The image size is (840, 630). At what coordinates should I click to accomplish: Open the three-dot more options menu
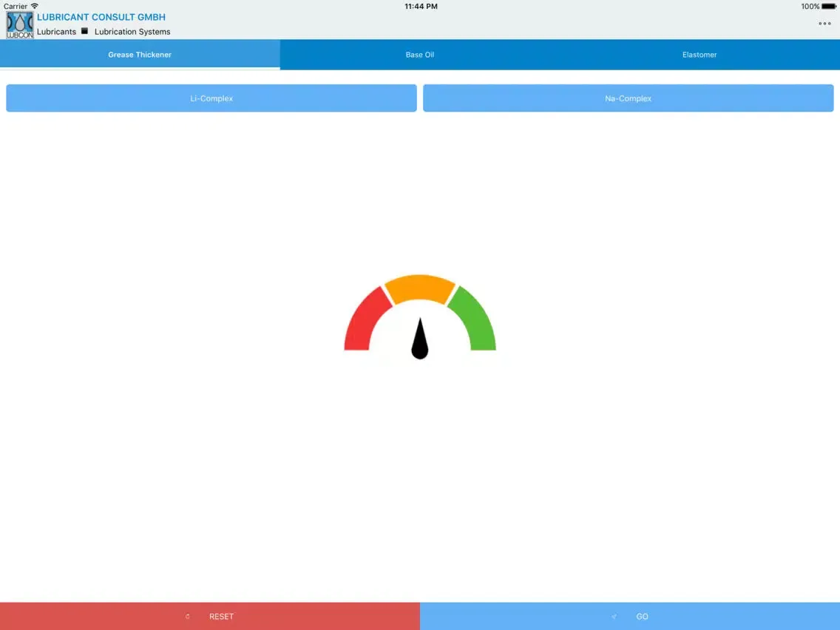[824, 23]
